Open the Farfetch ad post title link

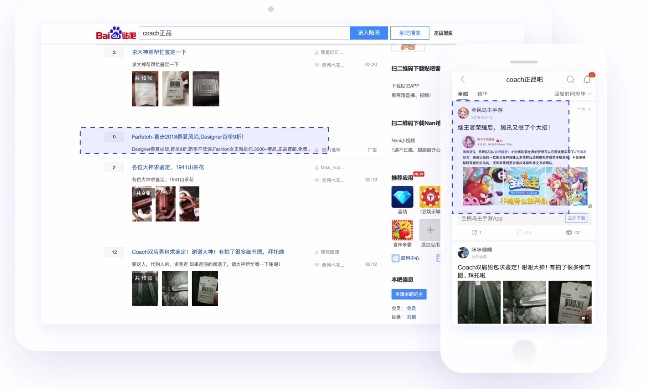click(x=188, y=137)
